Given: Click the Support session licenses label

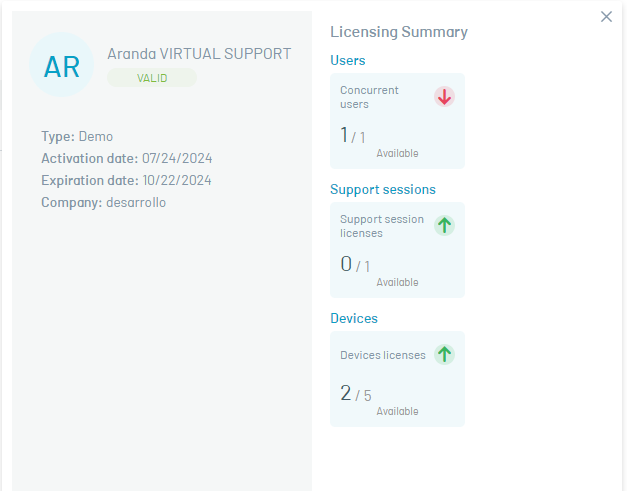Looking at the screenshot, I should point(382,226).
